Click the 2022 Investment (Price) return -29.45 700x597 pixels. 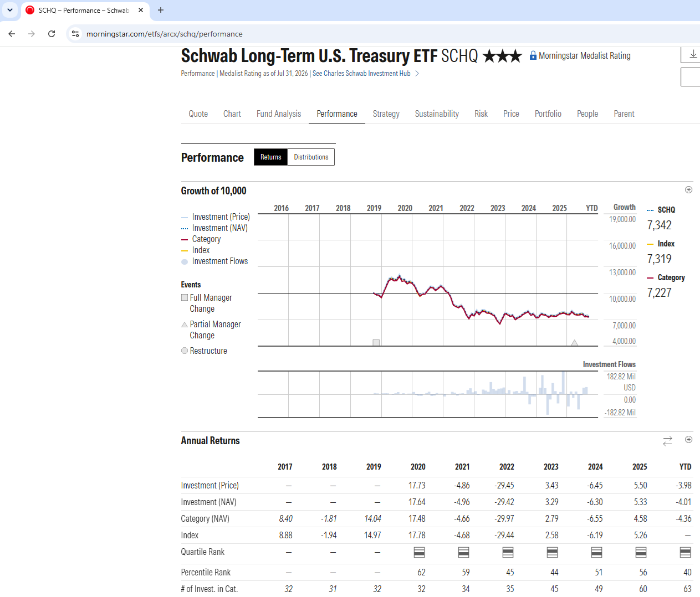(504, 485)
